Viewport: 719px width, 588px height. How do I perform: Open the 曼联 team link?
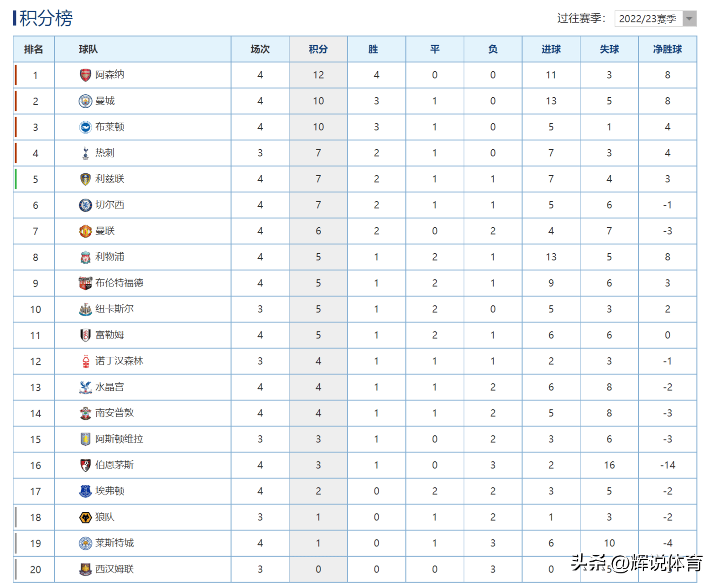pyautogui.click(x=105, y=231)
